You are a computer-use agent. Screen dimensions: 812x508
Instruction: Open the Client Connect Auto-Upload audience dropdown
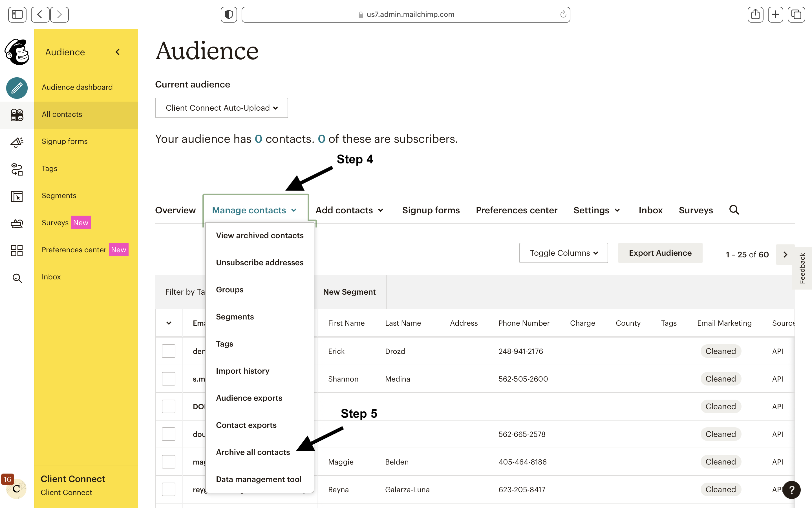(221, 108)
